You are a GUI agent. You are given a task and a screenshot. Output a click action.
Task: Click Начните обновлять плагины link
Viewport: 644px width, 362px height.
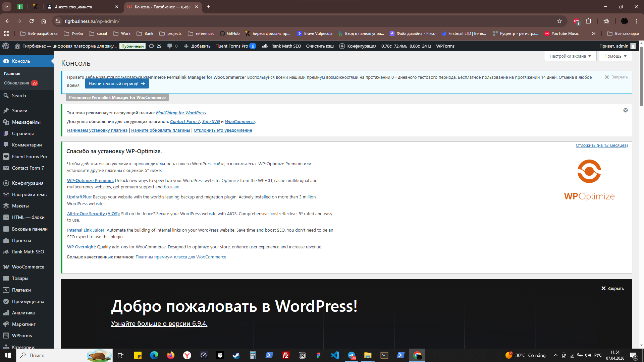tap(160, 130)
